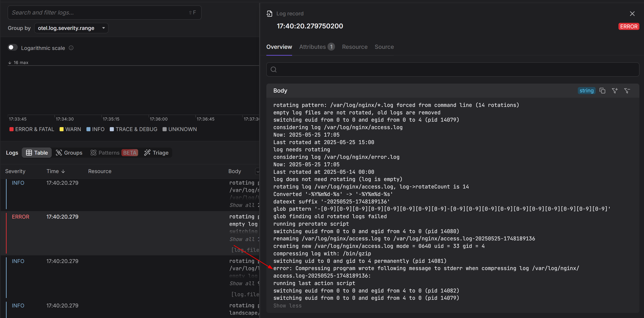Click the filter-exclude icon in Body header
Screen dimensions: 644x318
(627, 91)
